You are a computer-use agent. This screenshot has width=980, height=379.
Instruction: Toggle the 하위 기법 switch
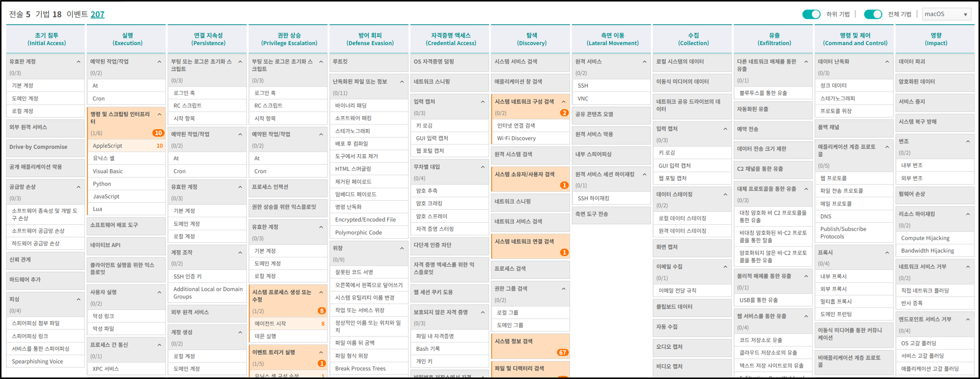[811, 14]
